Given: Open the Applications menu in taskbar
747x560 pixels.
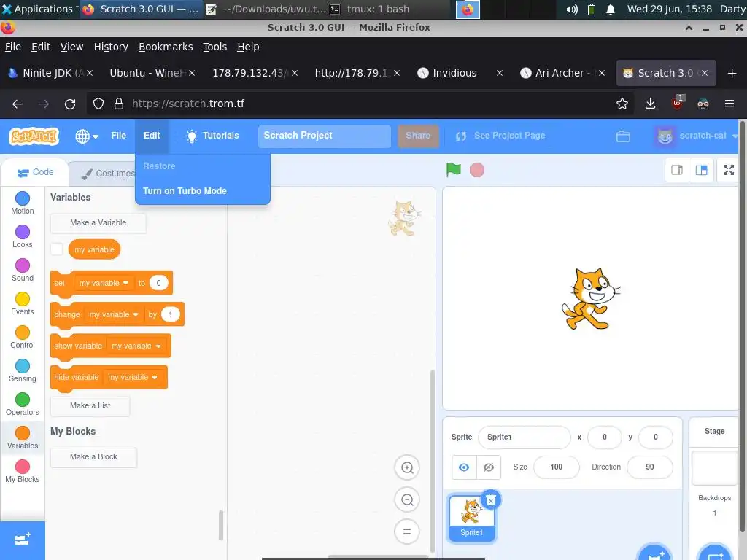Looking at the screenshot, I should click(38, 9).
